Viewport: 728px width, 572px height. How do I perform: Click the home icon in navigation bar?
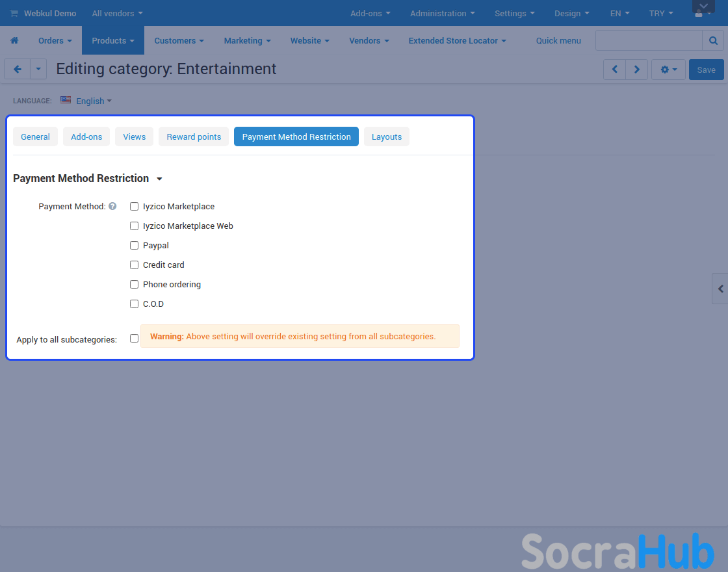pos(14,40)
